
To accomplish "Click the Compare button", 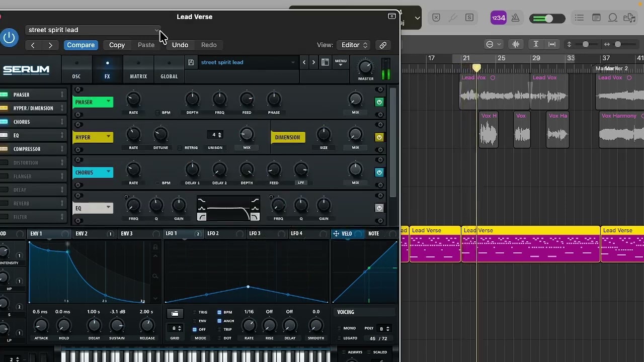I will tap(80, 45).
